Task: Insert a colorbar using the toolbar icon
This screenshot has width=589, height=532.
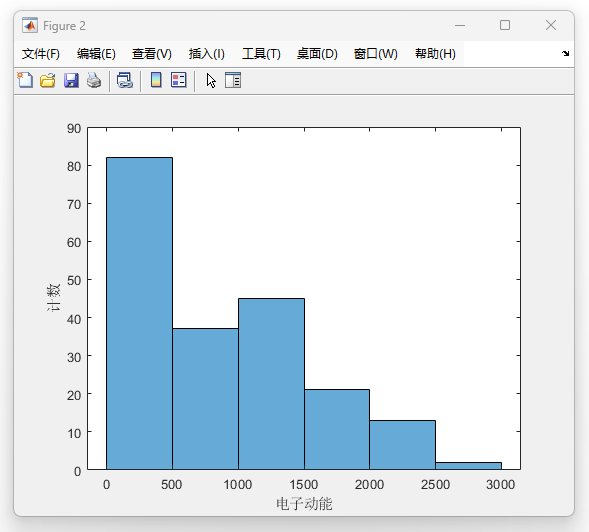Action: click(x=156, y=80)
